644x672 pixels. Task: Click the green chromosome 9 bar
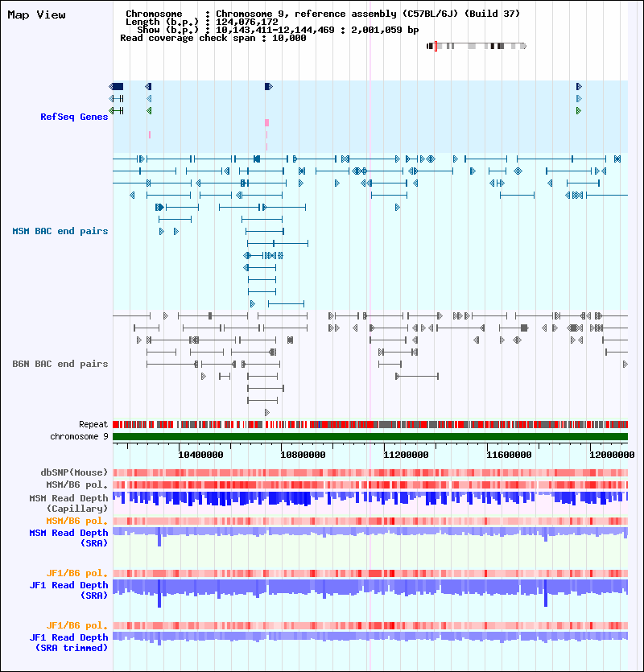point(370,437)
